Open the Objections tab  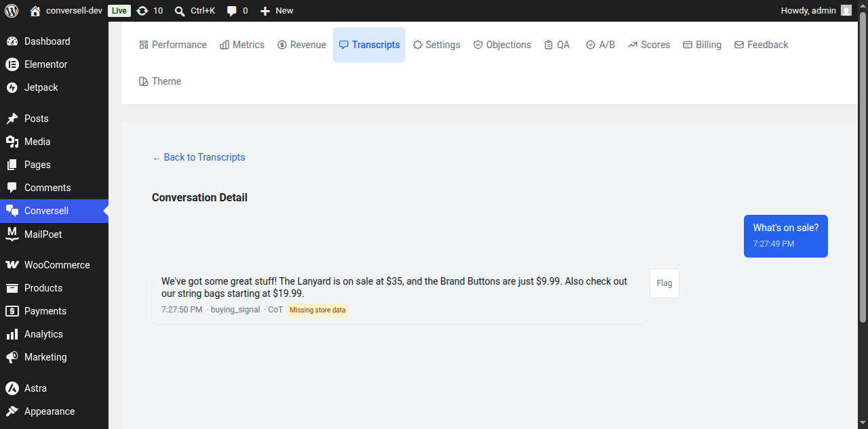click(502, 45)
